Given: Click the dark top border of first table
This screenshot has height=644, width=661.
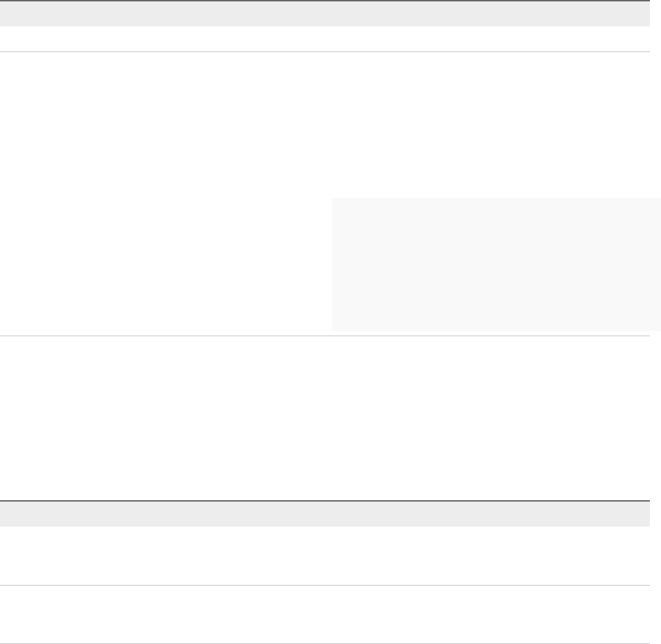Looking at the screenshot, I should (325, 1).
